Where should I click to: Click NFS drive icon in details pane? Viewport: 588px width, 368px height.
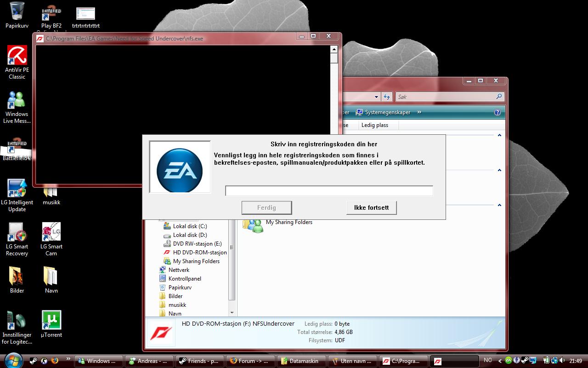click(x=161, y=332)
